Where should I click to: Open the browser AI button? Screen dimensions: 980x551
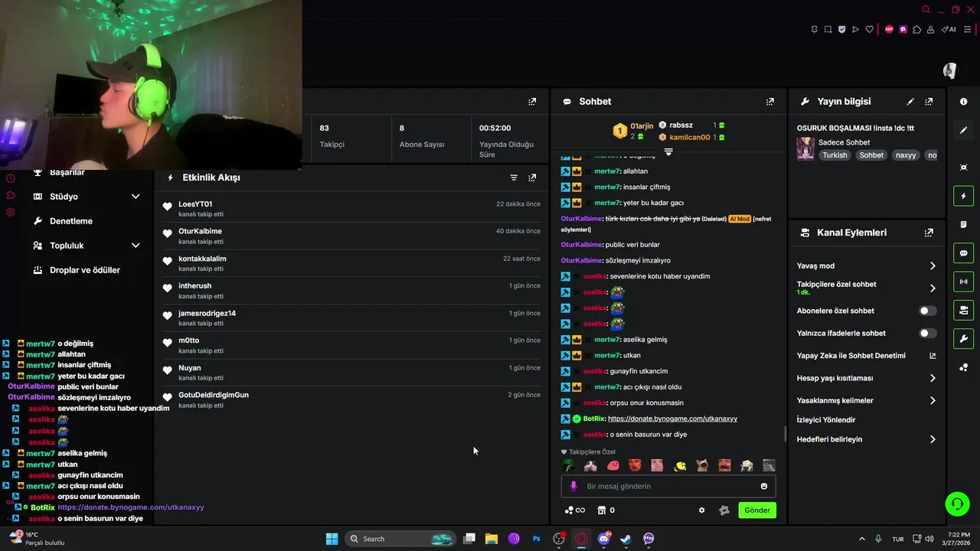(949, 29)
